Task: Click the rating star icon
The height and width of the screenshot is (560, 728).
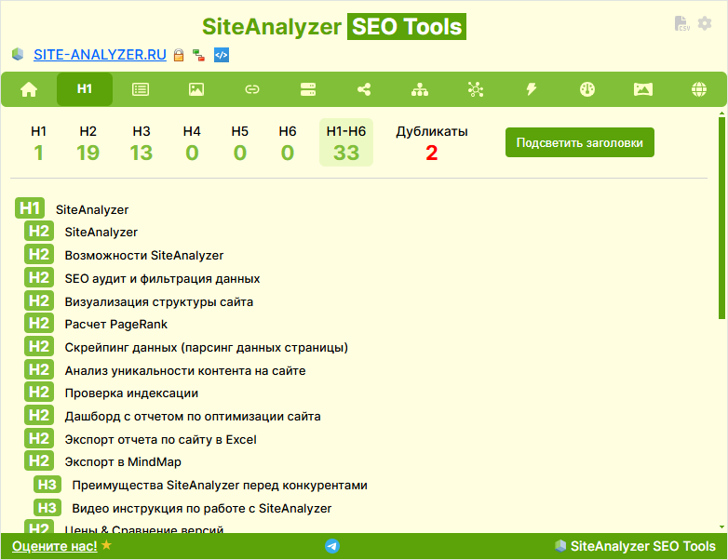Action: point(106,545)
